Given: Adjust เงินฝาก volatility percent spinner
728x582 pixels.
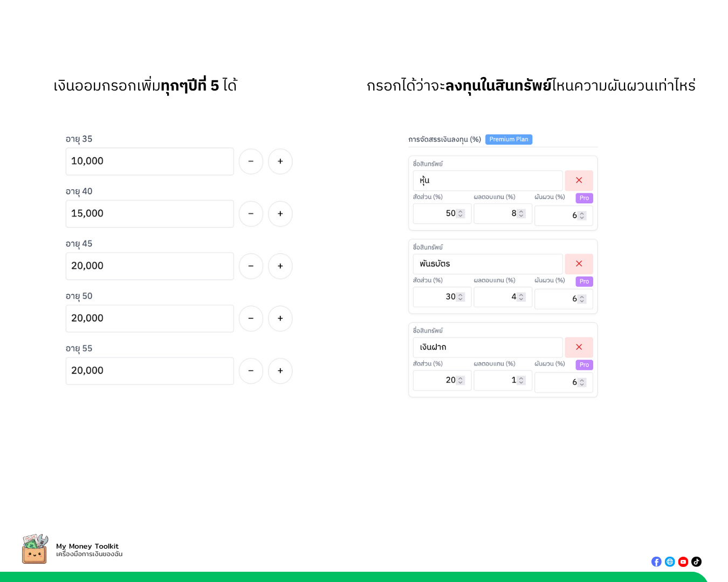Looking at the screenshot, I should coord(582,383).
